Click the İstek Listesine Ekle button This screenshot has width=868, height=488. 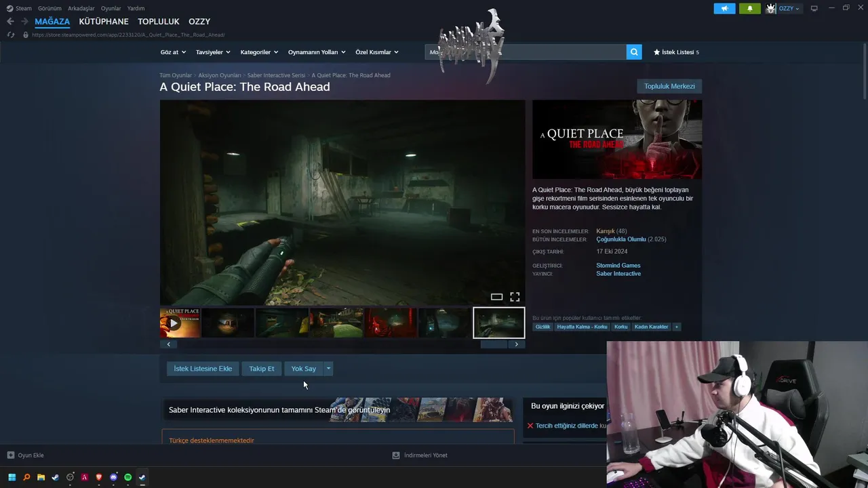coord(203,369)
